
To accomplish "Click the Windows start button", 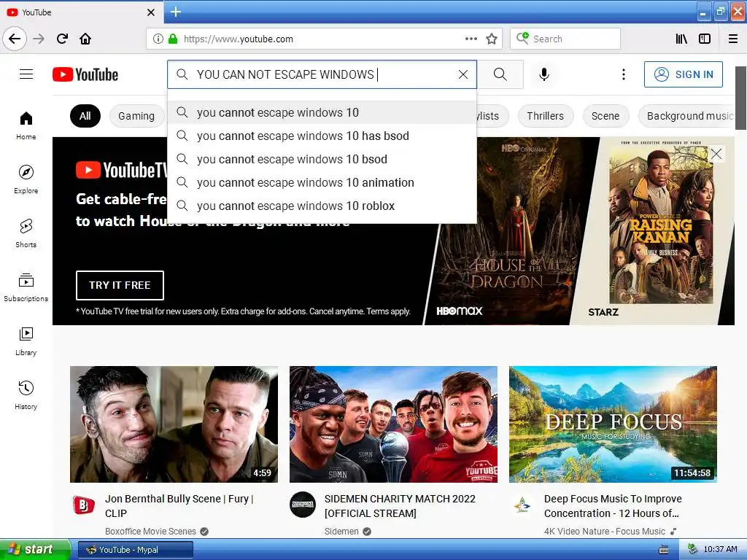I will 34,549.
